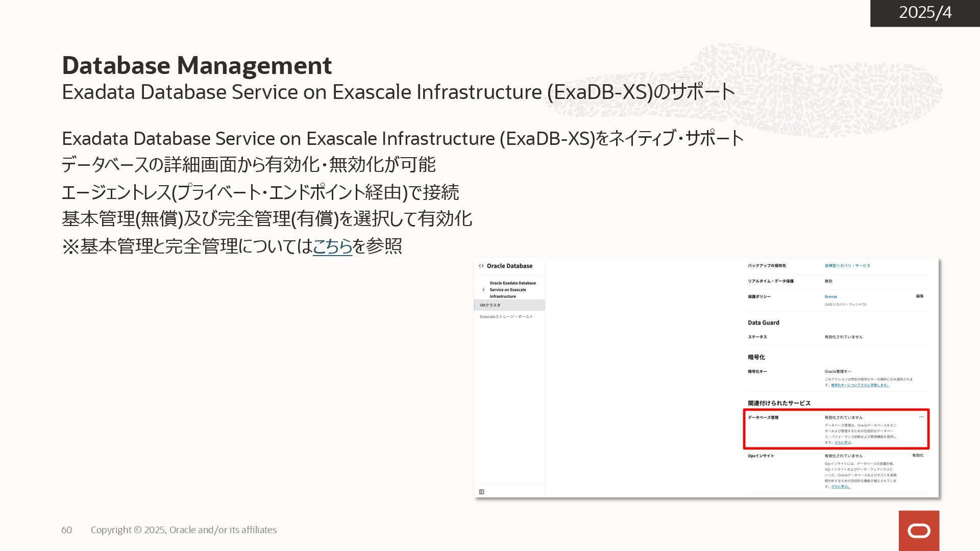The height and width of the screenshot is (551, 980).
Task: Click the (14日リカバリ・ウィンドウ) text
Action: click(x=845, y=305)
